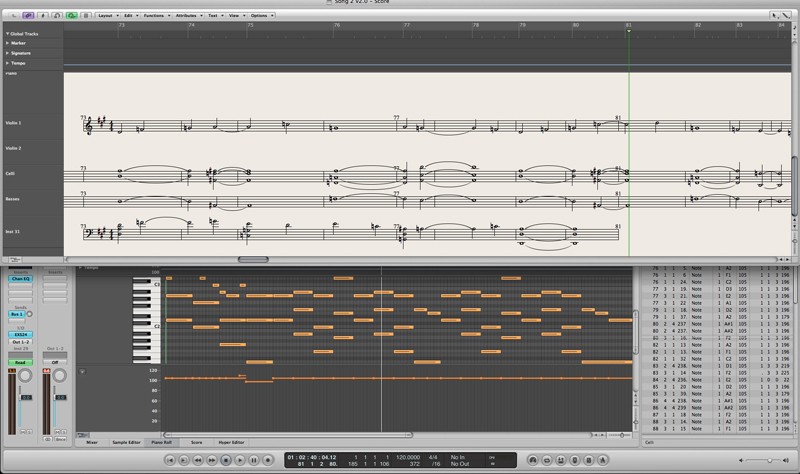Click the pan knob on the instrument strip
The width and height of the screenshot is (800, 474).
24,376
